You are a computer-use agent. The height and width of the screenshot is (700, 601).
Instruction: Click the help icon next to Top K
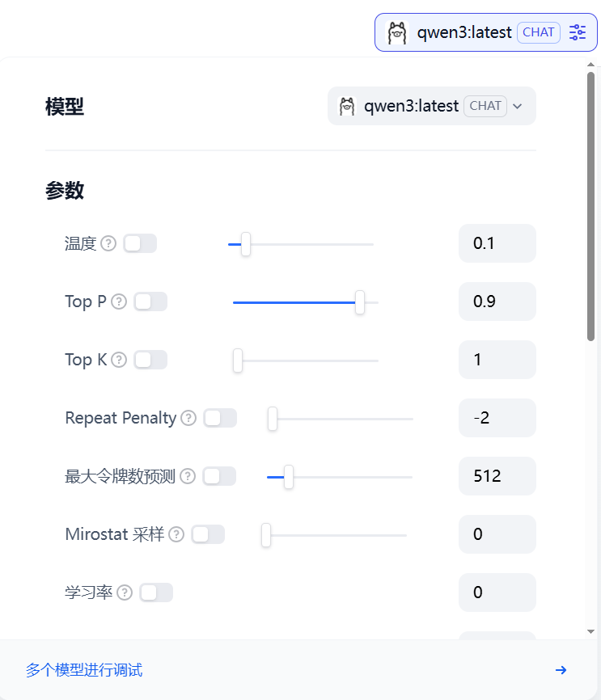click(119, 360)
